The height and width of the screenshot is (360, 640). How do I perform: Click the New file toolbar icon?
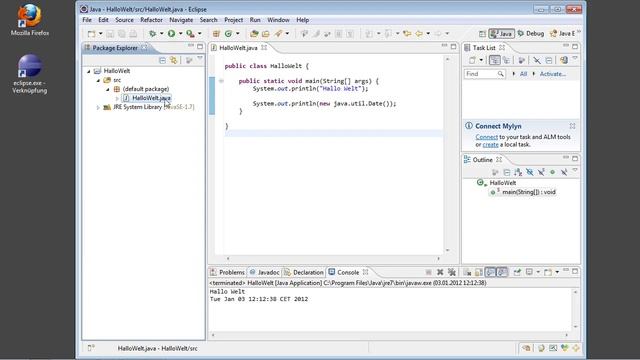(92, 34)
